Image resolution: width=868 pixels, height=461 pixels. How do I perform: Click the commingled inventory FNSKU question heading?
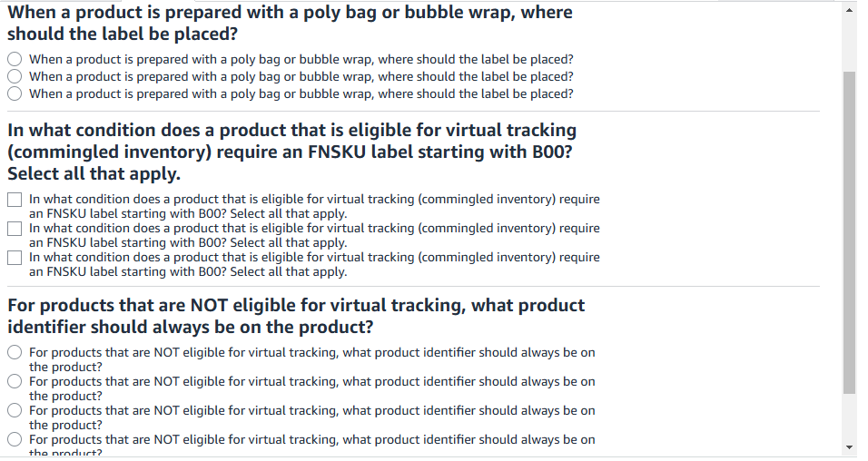[x=291, y=152]
